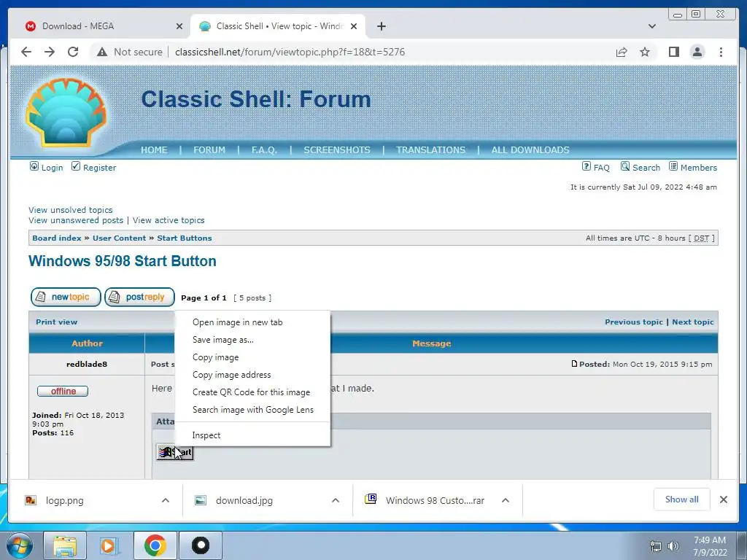Open a new tab with the plus button

381,26
